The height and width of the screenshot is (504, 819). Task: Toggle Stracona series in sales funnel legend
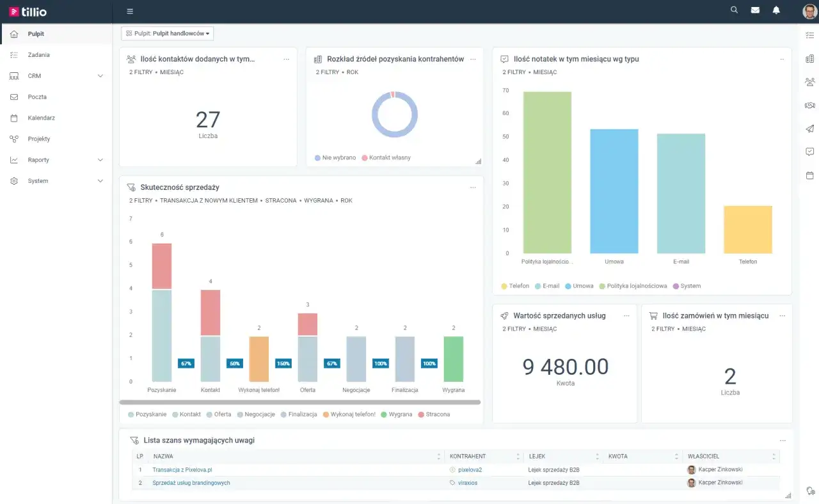[434, 414]
